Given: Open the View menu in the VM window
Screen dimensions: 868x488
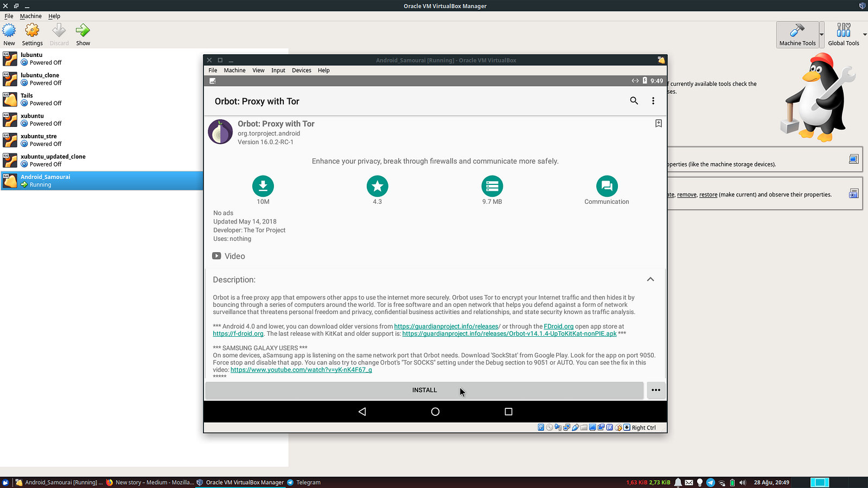Looking at the screenshot, I should pos(258,70).
